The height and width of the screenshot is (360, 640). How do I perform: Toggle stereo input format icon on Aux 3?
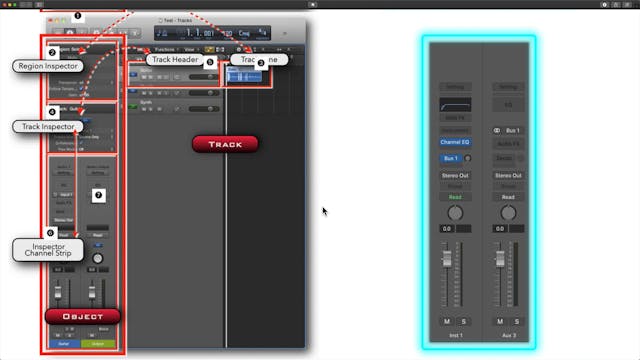pyautogui.click(x=497, y=131)
